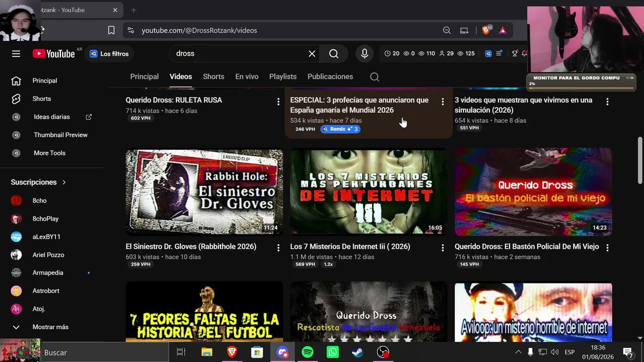The height and width of the screenshot is (362, 644).
Task: Play the Aviloop misterio horrible thumbnail
Action: click(533, 312)
